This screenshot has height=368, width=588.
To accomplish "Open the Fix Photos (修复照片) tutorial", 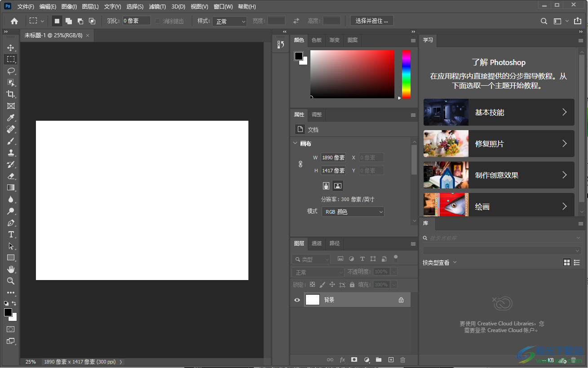I will tap(499, 144).
